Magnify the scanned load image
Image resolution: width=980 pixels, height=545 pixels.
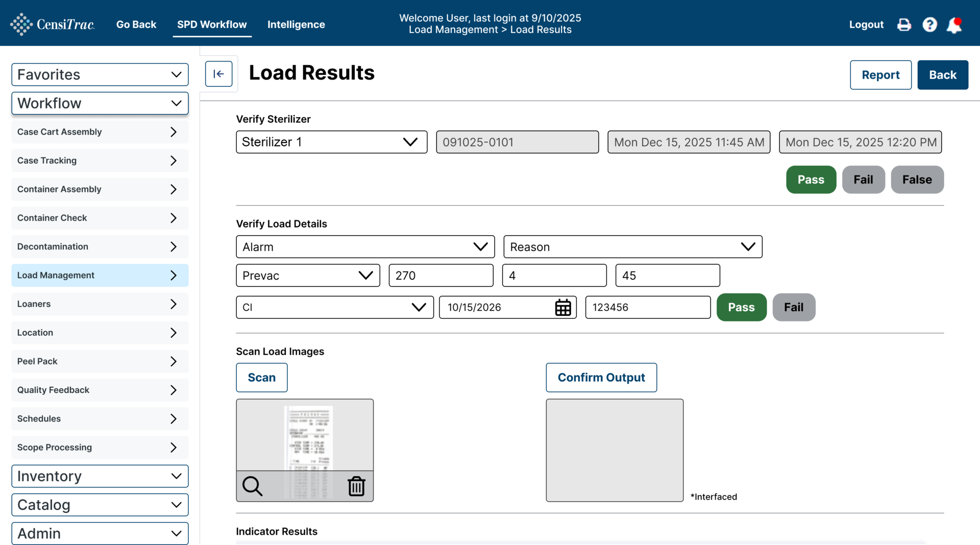[x=252, y=486]
